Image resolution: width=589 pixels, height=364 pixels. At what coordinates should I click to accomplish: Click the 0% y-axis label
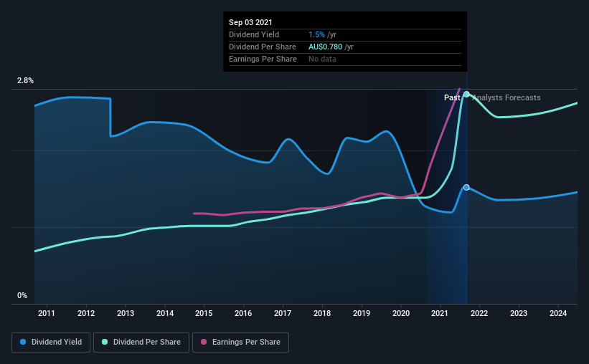pos(22,296)
